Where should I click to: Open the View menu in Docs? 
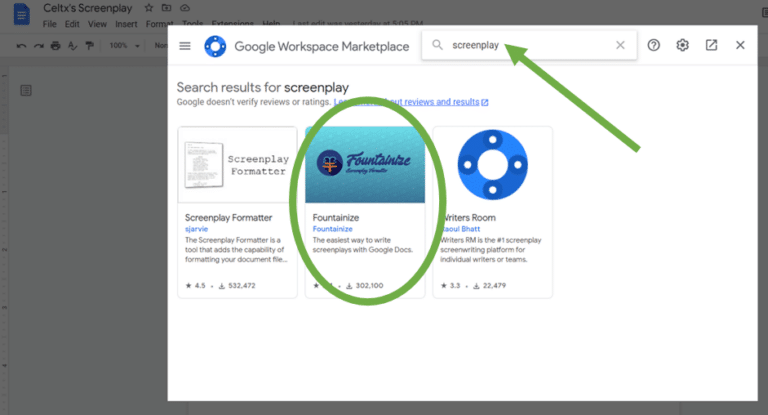[x=97, y=24]
